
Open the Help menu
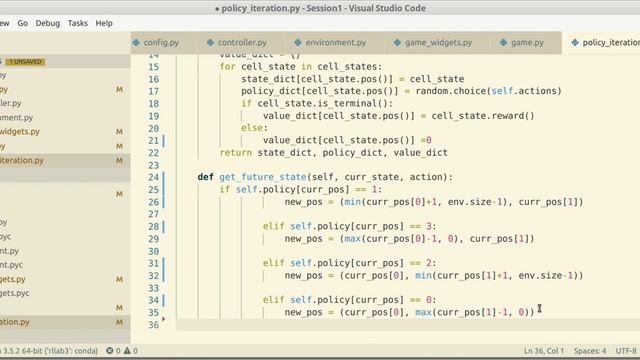(104, 23)
